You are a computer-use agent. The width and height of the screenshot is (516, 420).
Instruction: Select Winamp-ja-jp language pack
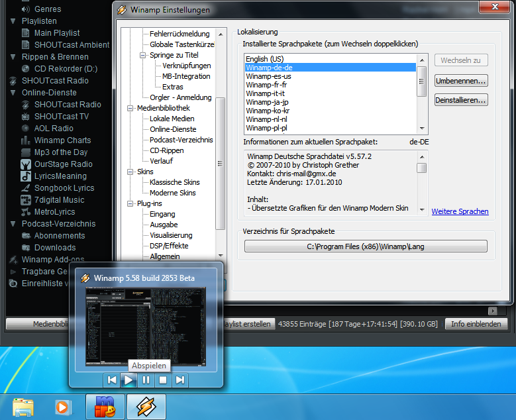click(x=331, y=102)
